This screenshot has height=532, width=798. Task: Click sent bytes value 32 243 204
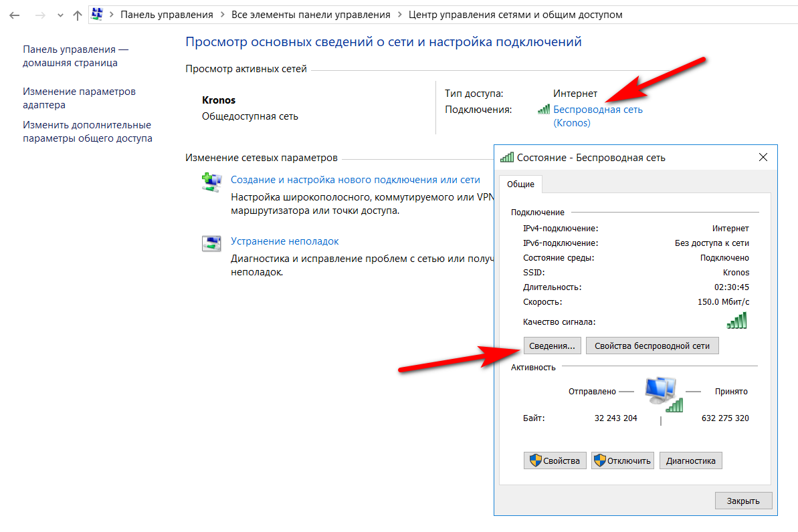click(616, 418)
